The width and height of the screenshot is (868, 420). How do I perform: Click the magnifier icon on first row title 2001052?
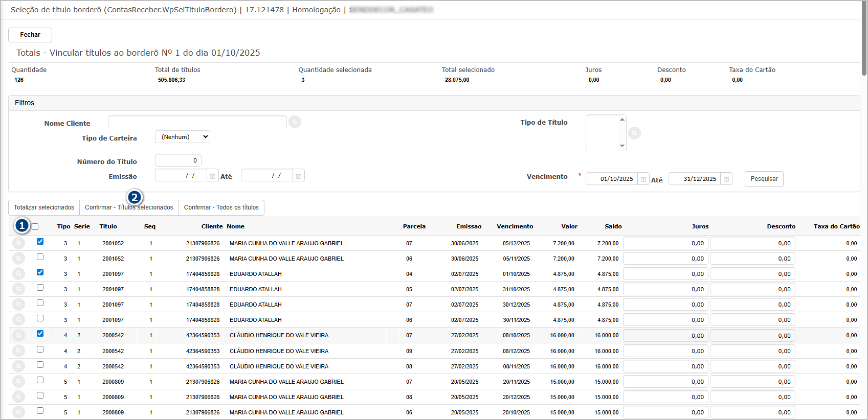coord(18,243)
